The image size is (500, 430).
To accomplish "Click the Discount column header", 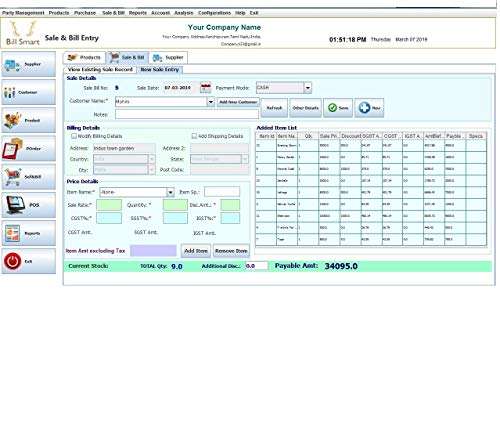I will 350,136.
